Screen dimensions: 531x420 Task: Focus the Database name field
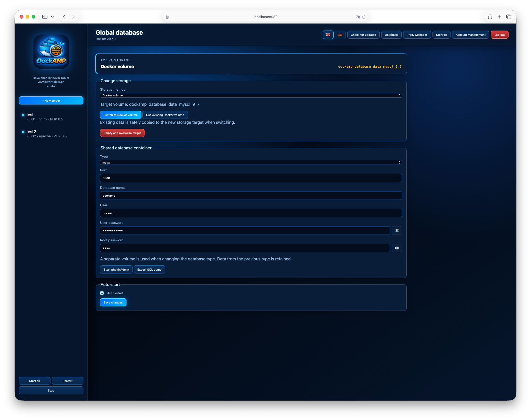coord(251,196)
